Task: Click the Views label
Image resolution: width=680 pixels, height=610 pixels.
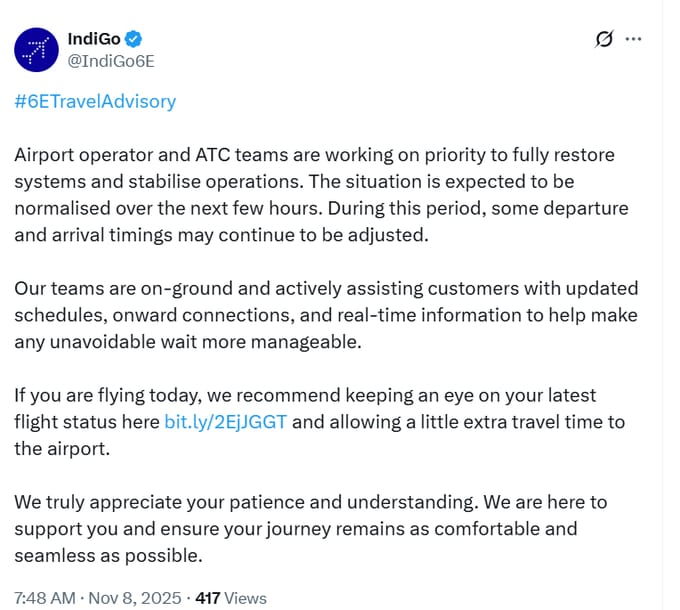Action: (x=246, y=598)
